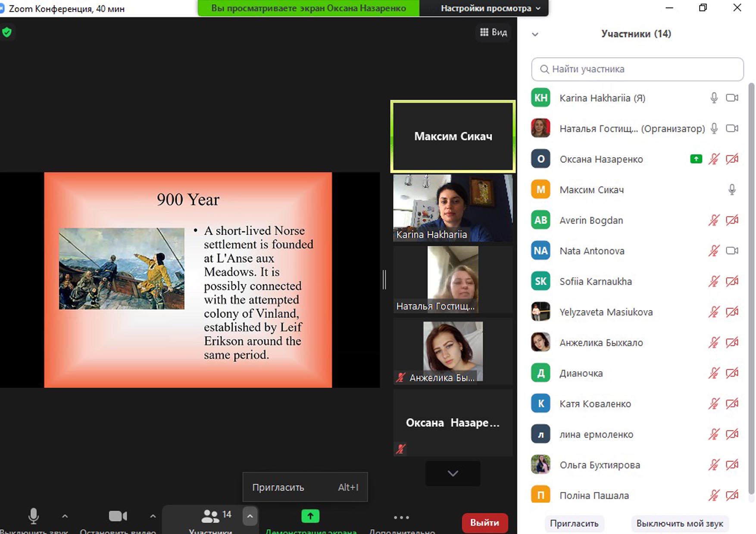Click green screen share arrow in toolbar

[310, 516]
